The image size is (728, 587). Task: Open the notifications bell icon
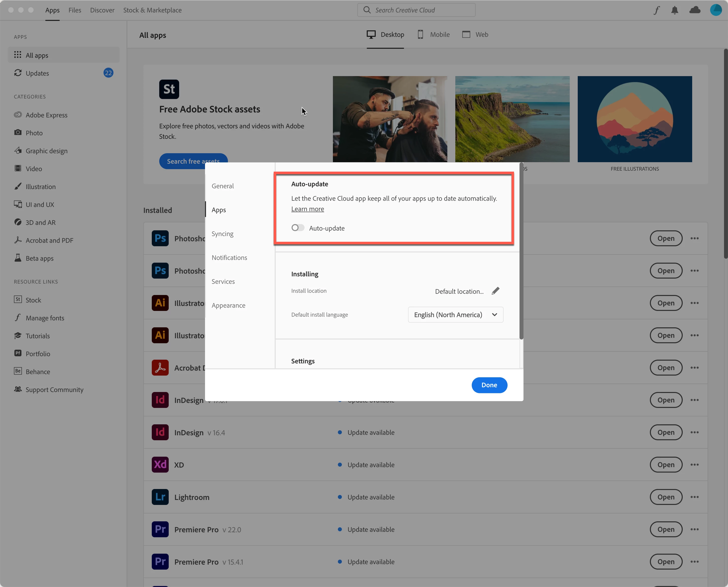[675, 10]
